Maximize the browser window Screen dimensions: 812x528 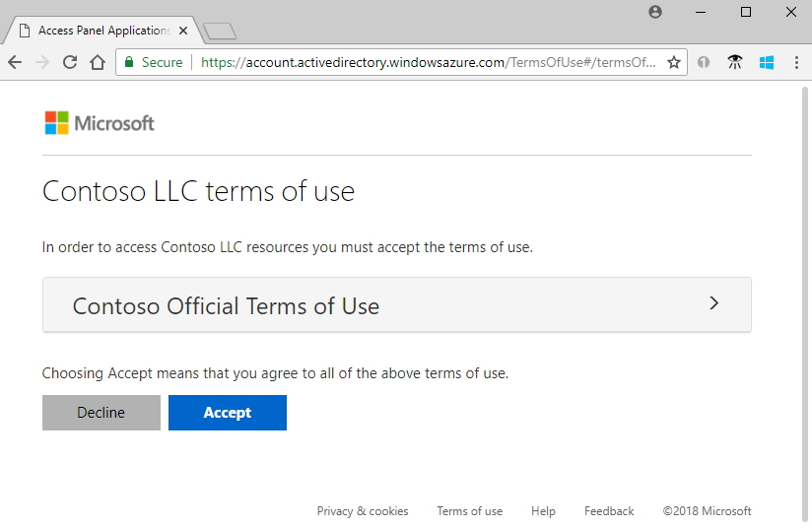point(746,12)
